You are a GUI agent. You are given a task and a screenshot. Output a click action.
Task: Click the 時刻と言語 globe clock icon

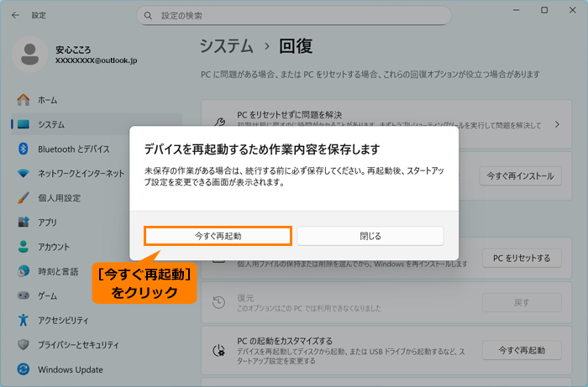[x=24, y=271]
